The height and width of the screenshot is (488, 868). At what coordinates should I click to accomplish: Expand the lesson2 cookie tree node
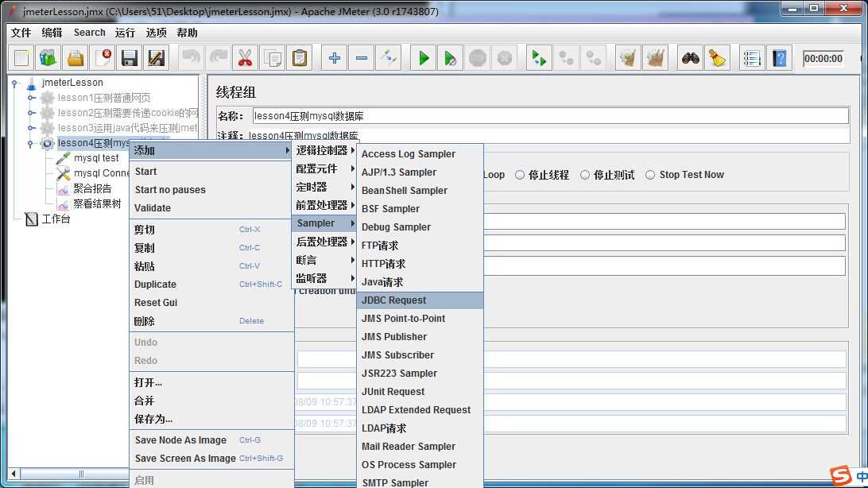[32, 113]
